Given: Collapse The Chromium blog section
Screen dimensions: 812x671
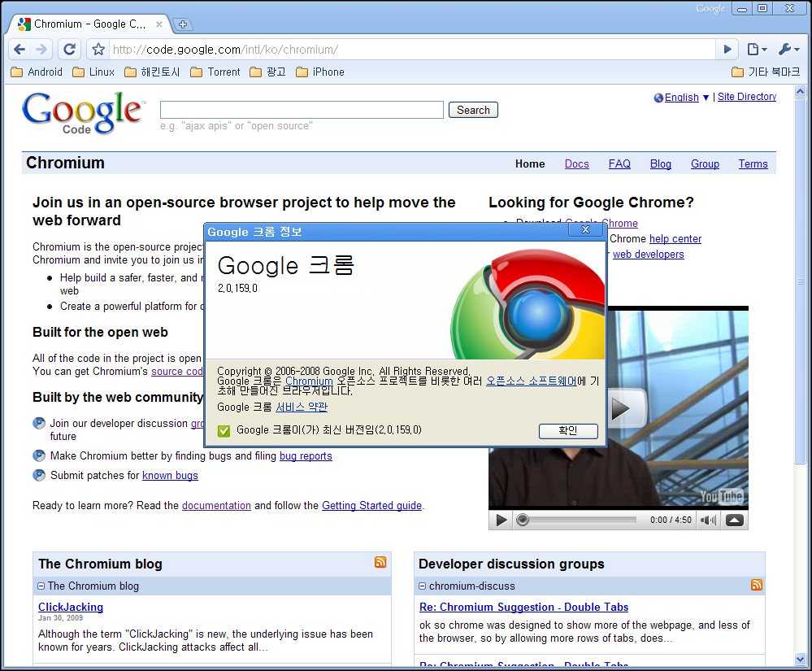Looking at the screenshot, I should click(x=41, y=586).
